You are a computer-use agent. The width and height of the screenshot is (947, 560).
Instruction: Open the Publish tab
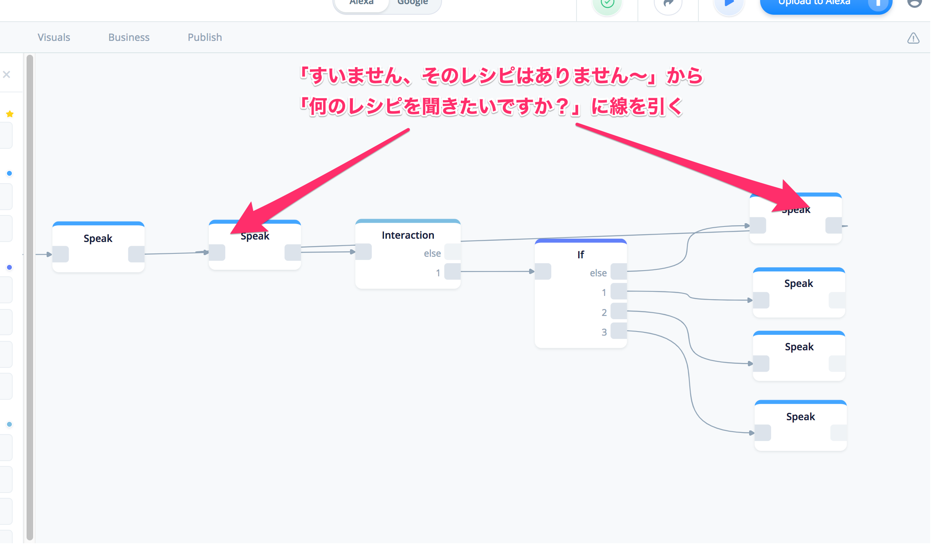pos(204,38)
